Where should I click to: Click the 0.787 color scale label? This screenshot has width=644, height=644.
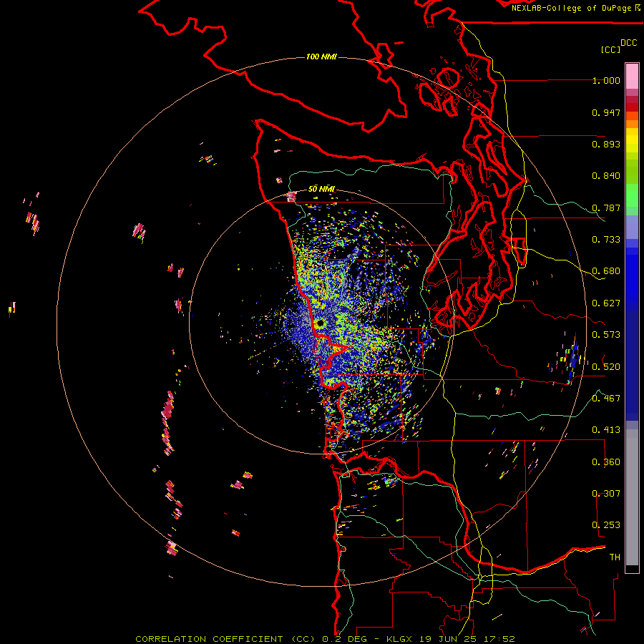click(x=606, y=208)
